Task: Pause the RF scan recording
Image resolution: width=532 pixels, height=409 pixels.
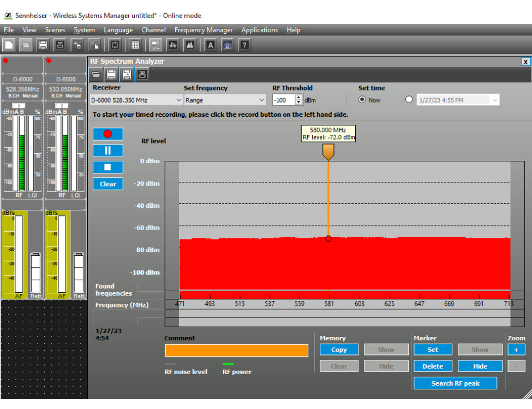Action: pos(107,151)
